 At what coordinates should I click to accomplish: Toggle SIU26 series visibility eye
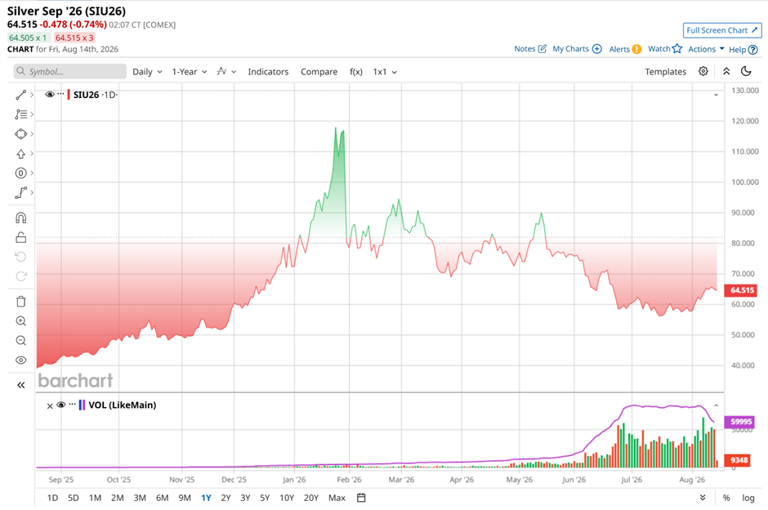pos(49,95)
